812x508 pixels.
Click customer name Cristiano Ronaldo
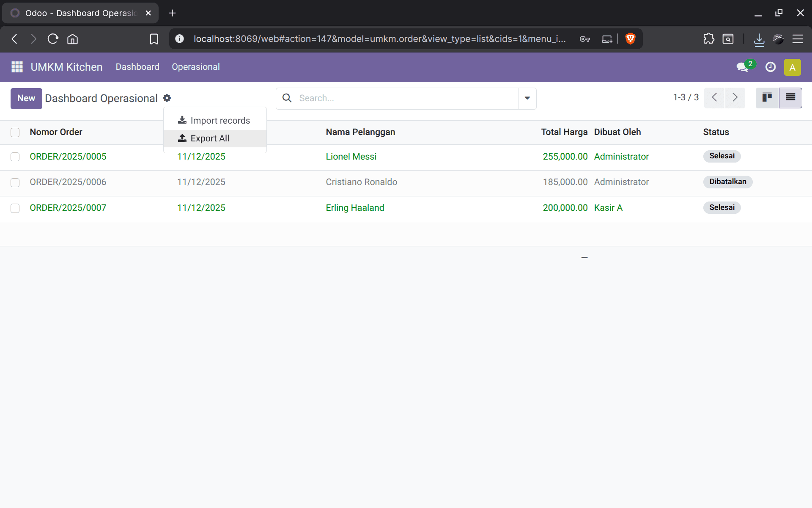tap(362, 182)
